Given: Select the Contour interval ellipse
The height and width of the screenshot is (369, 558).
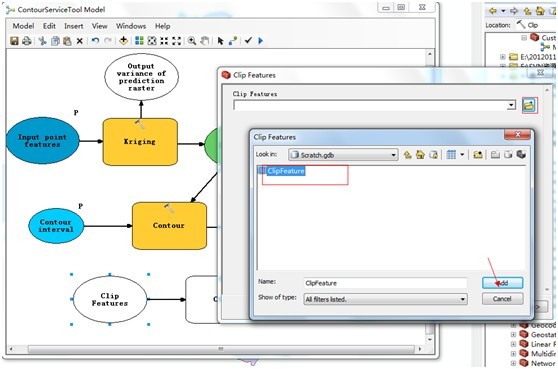Looking at the screenshot, I should (56, 226).
